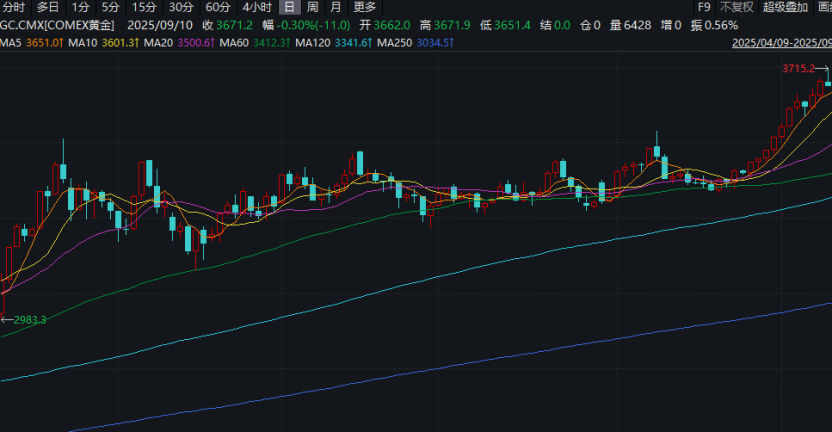This screenshot has height=432, width=832.
Task: Select the 4小时 timeframe
Action: 256,7
